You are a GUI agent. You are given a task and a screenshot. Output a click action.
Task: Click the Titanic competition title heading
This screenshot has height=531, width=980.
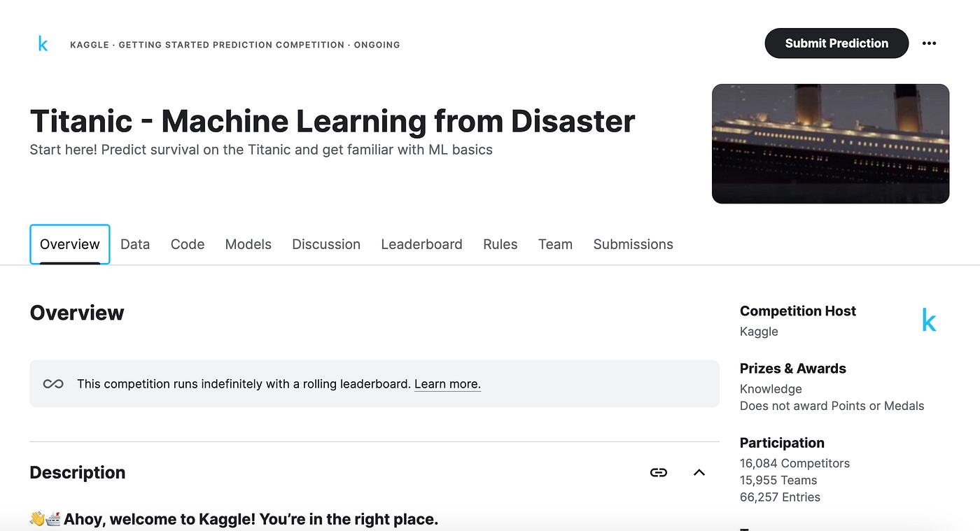click(332, 121)
